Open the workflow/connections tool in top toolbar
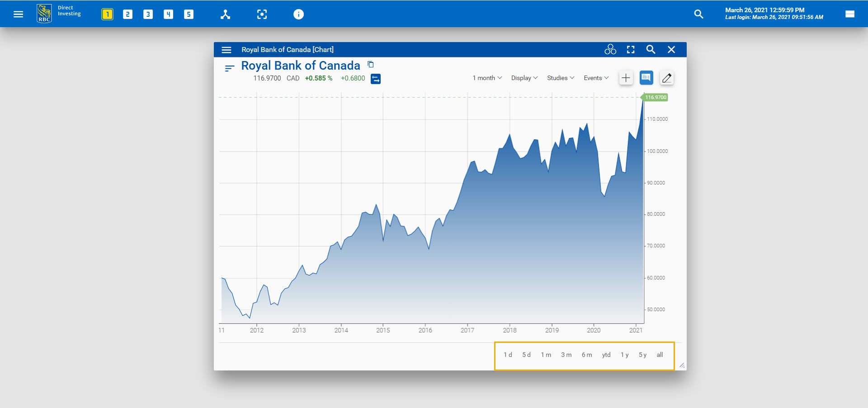The height and width of the screenshot is (408, 868). click(x=225, y=14)
